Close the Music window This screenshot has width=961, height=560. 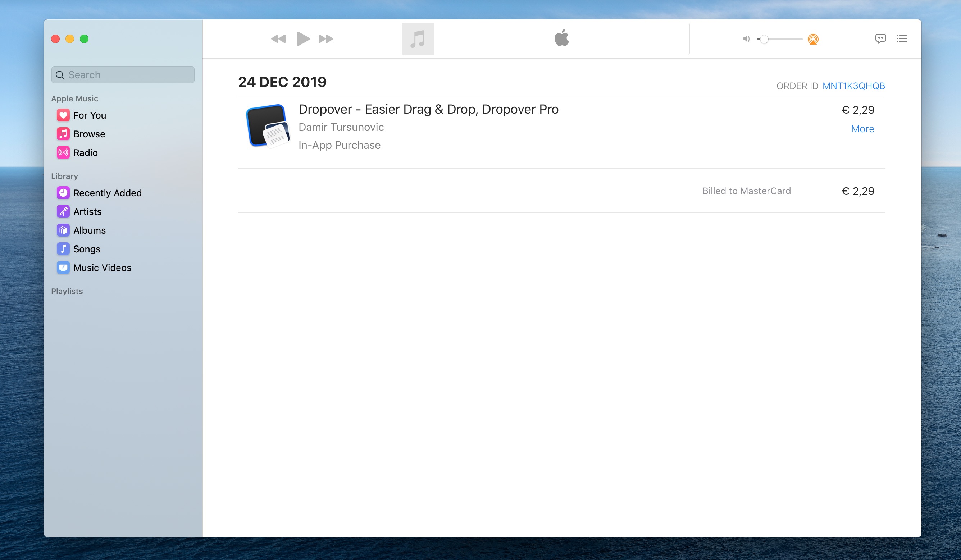[x=55, y=39]
